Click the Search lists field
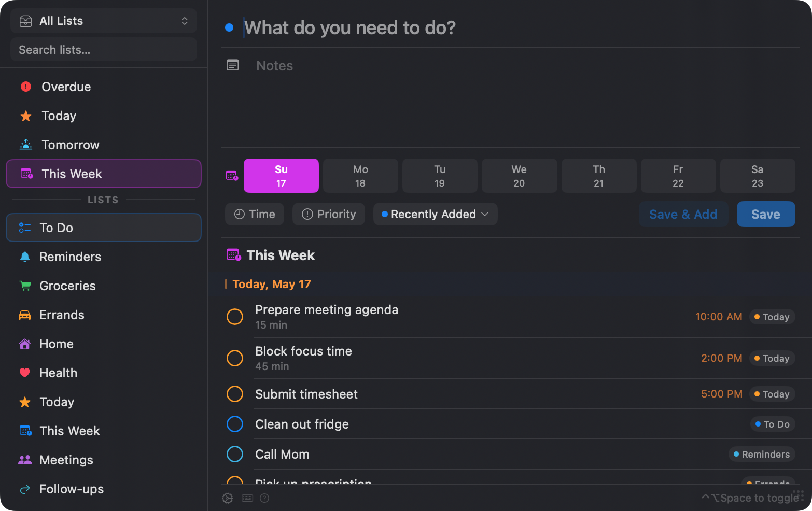The height and width of the screenshot is (511, 812). pyautogui.click(x=104, y=50)
